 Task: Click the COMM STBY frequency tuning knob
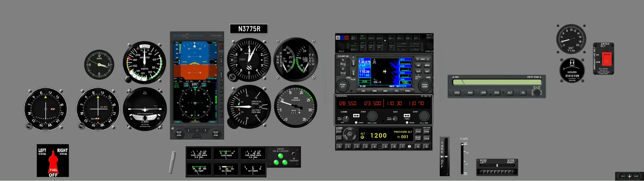372,116
